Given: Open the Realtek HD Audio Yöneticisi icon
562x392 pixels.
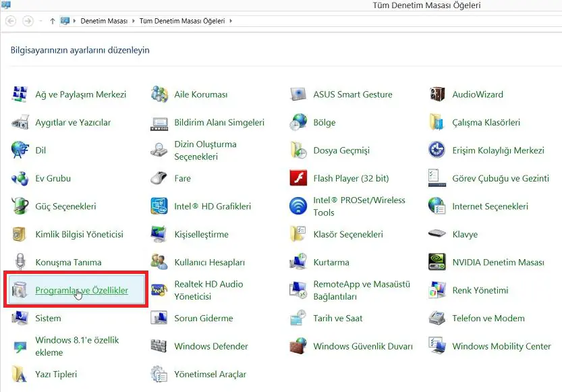Looking at the screenshot, I should point(159,290).
